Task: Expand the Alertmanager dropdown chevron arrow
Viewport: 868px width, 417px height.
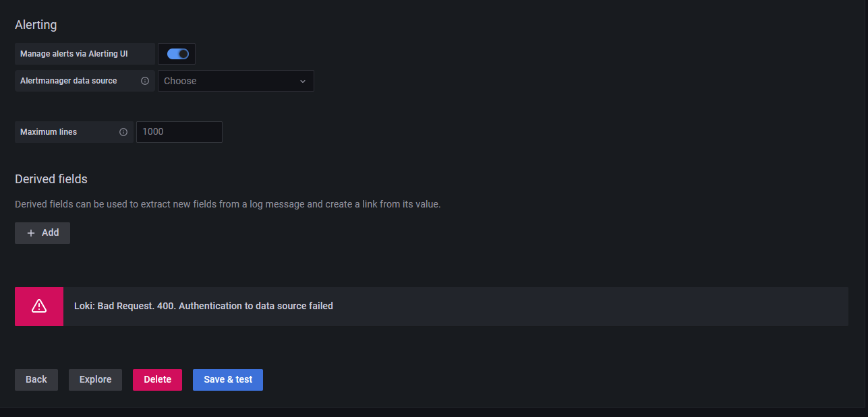Action: point(303,81)
